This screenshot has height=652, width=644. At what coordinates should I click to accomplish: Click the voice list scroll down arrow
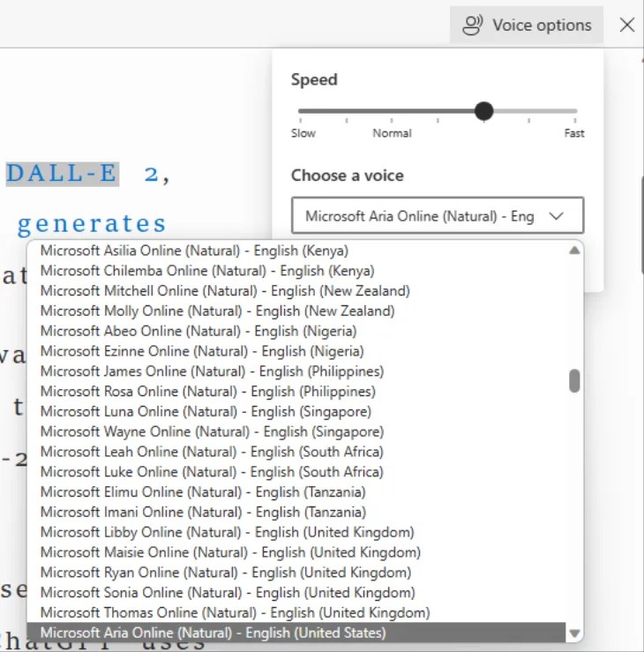click(x=574, y=633)
